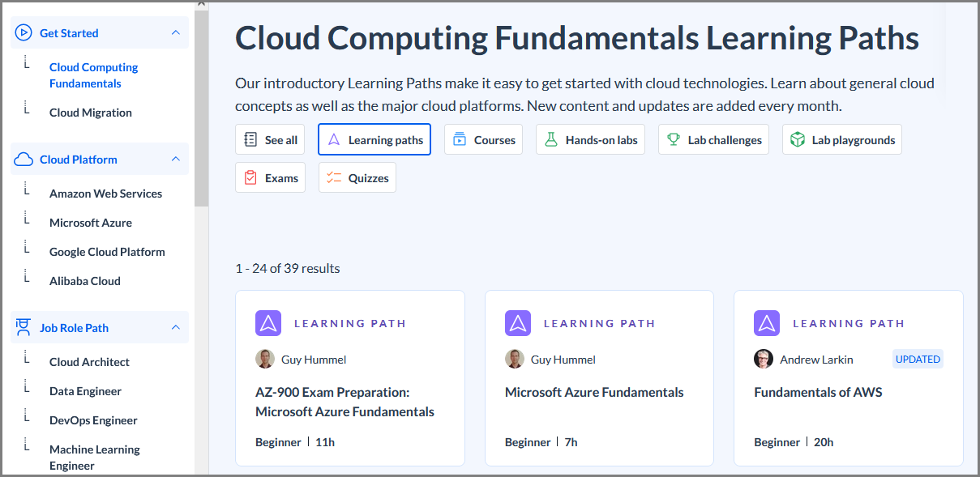Image resolution: width=980 pixels, height=477 pixels.
Task: Open Machine Learning Engineer job role
Action: click(x=95, y=458)
